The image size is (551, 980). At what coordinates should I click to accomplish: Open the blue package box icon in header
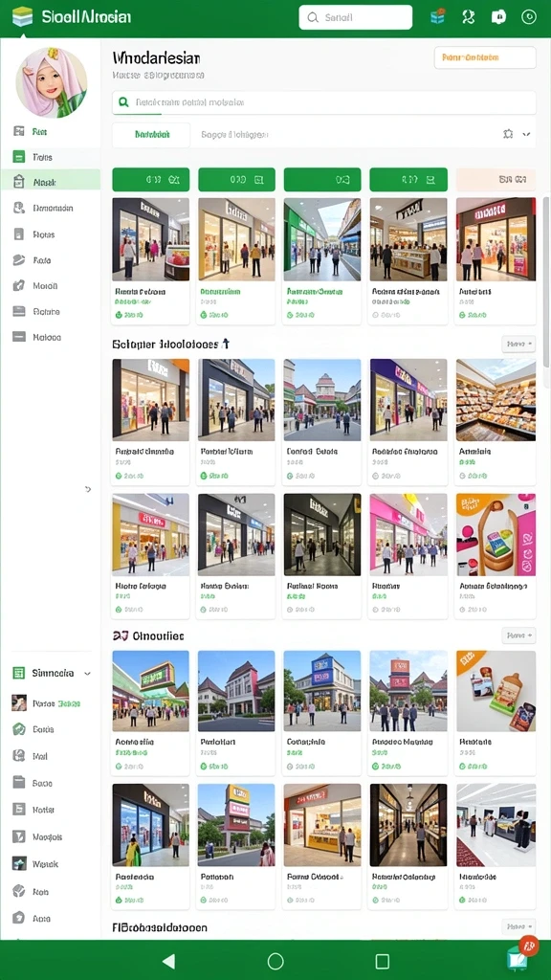coord(438,17)
